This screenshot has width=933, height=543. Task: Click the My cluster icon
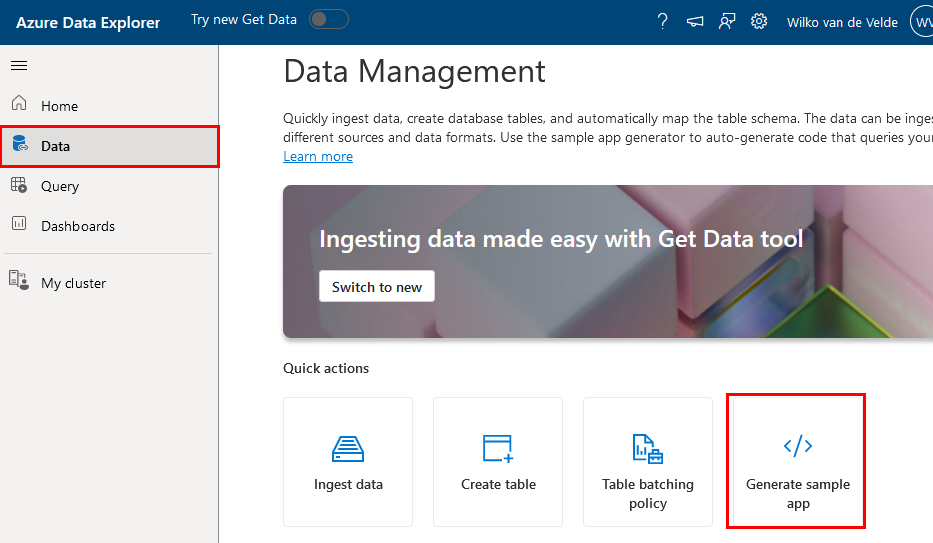click(19, 282)
